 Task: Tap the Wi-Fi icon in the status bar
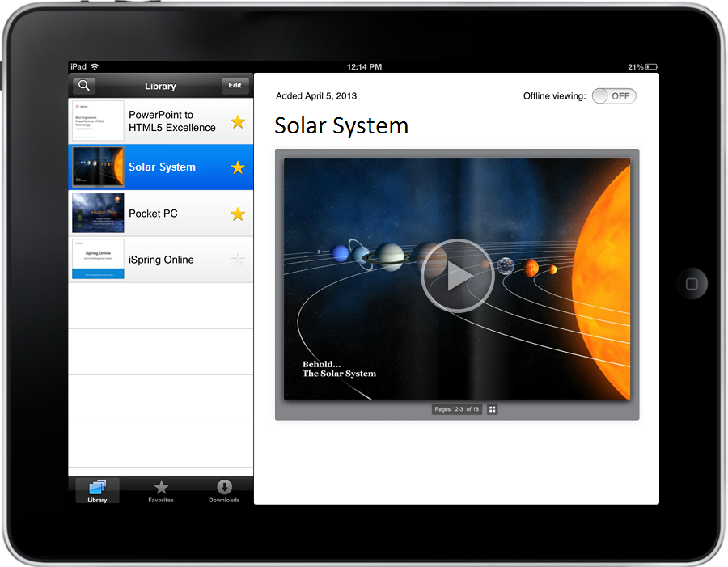coord(95,66)
